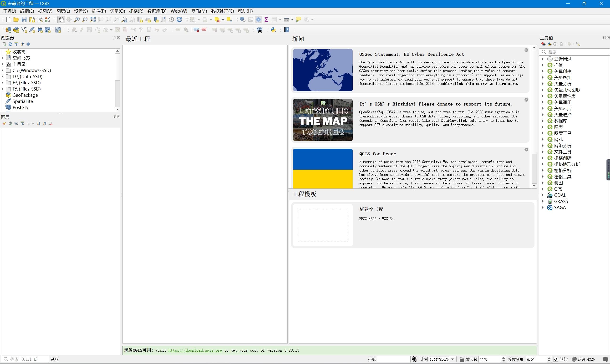Open the measure tool dropdown arrow

click(292, 20)
